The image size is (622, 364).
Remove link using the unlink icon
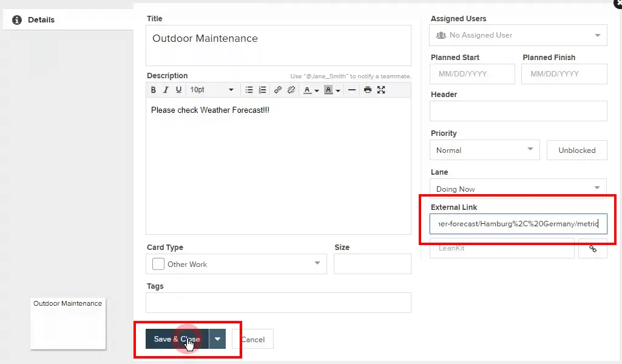tap(291, 90)
